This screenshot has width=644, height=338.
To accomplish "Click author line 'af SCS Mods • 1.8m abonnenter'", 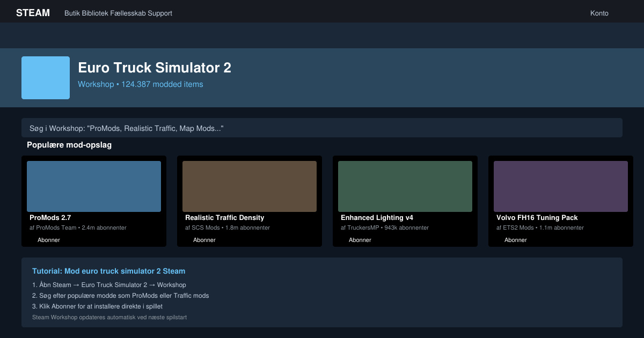I will 228,228.
